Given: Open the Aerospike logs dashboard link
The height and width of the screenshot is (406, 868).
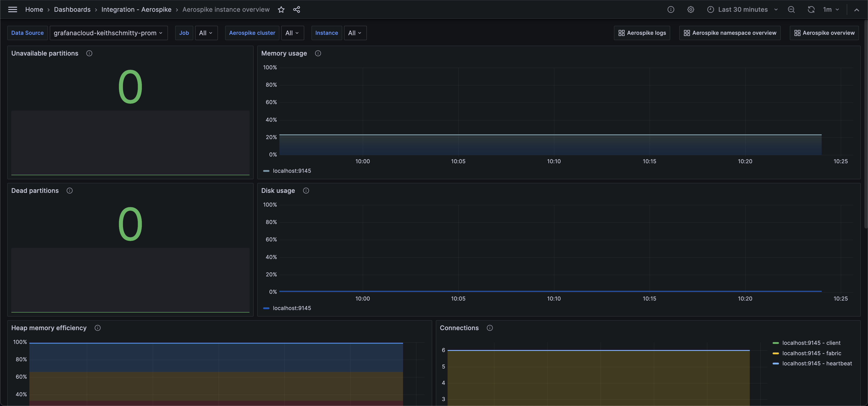Looking at the screenshot, I should coord(642,33).
